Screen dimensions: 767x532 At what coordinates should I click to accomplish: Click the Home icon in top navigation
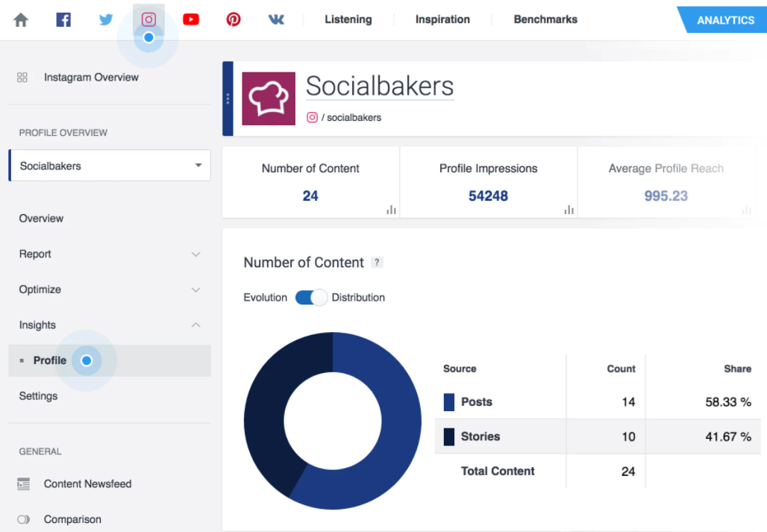pyautogui.click(x=21, y=20)
